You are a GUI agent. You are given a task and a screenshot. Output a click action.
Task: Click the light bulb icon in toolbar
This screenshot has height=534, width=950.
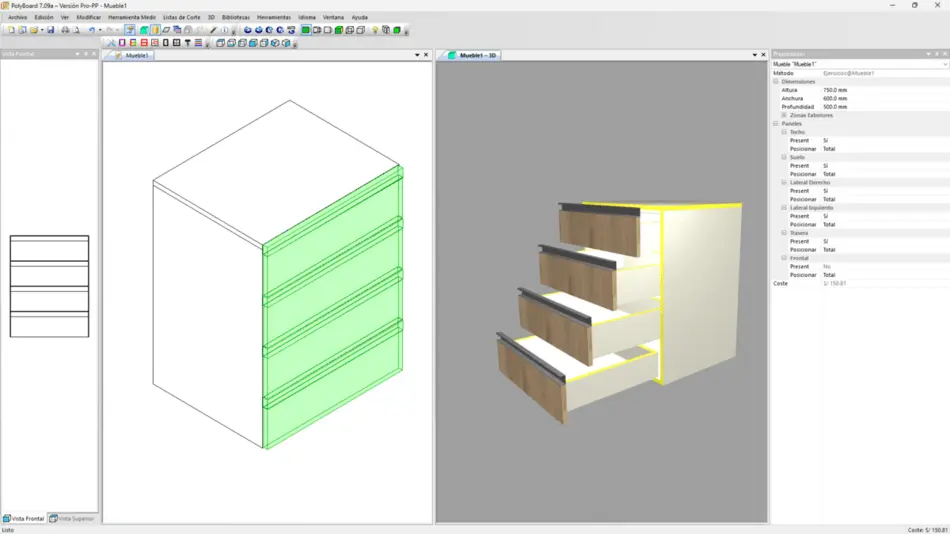click(x=375, y=30)
